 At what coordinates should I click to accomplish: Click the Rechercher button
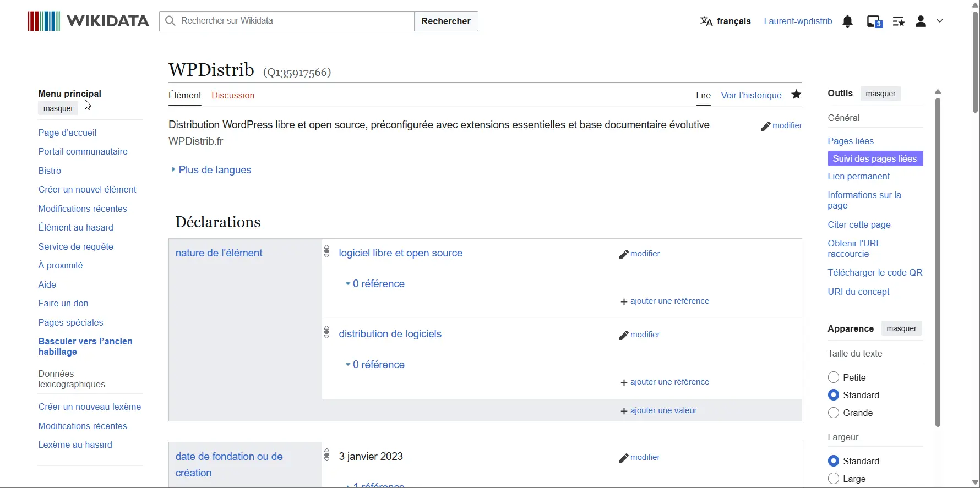pyautogui.click(x=446, y=21)
